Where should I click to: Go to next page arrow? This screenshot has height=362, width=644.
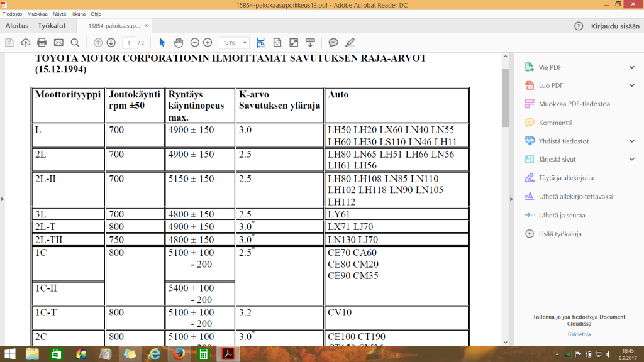point(111,43)
